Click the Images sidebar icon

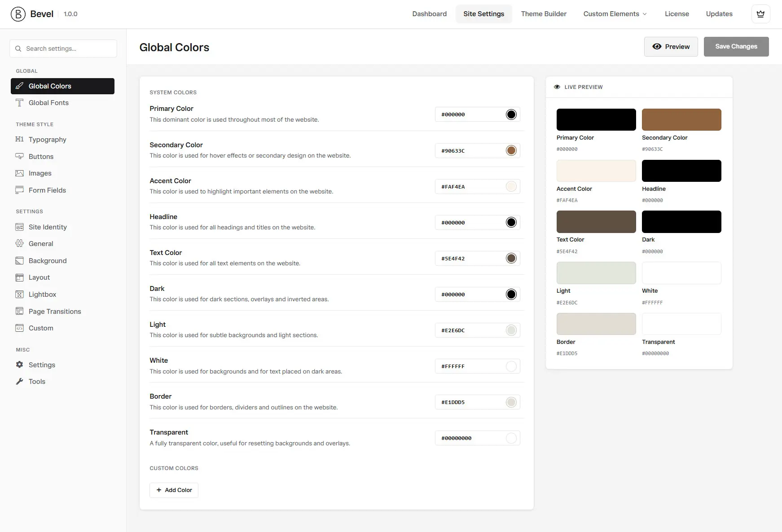point(19,173)
